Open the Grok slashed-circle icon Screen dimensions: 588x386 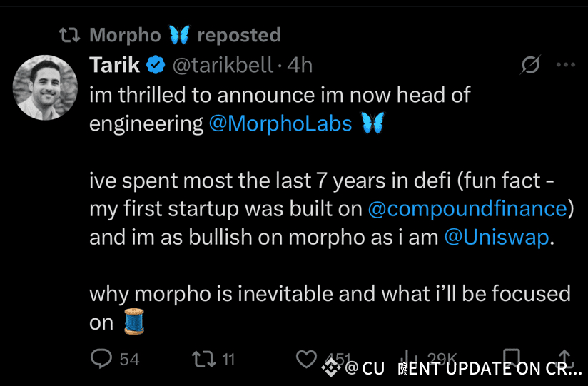coord(530,66)
